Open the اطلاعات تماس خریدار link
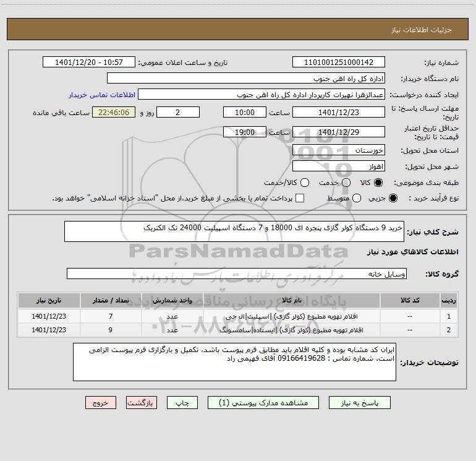The image size is (476, 461). tap(102, 95)
